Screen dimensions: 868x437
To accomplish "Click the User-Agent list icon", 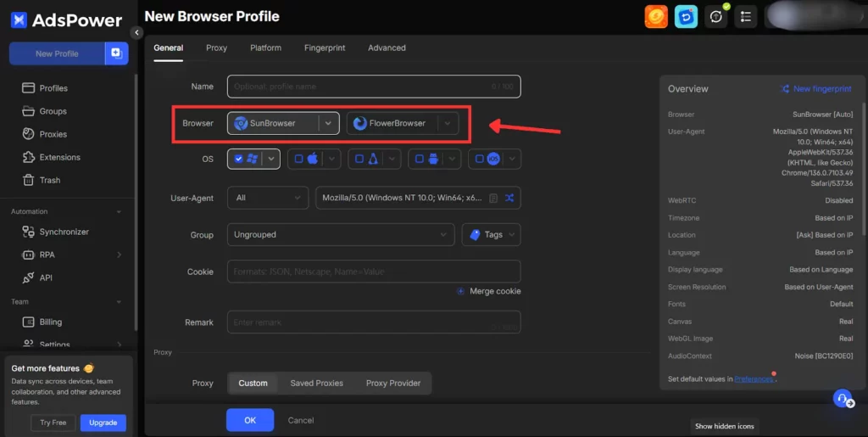I will click(x=493, y=198).
